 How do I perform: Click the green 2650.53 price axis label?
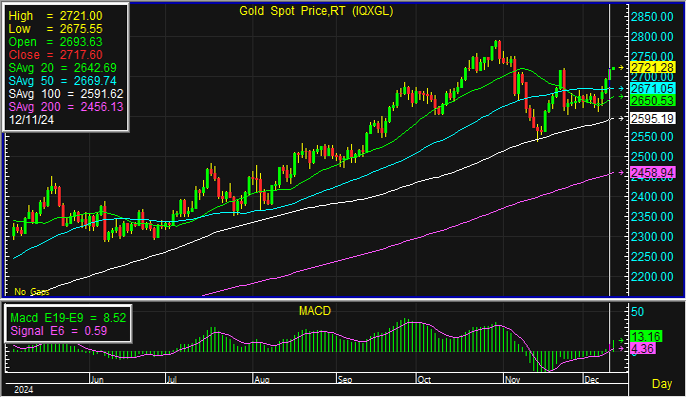652,100
